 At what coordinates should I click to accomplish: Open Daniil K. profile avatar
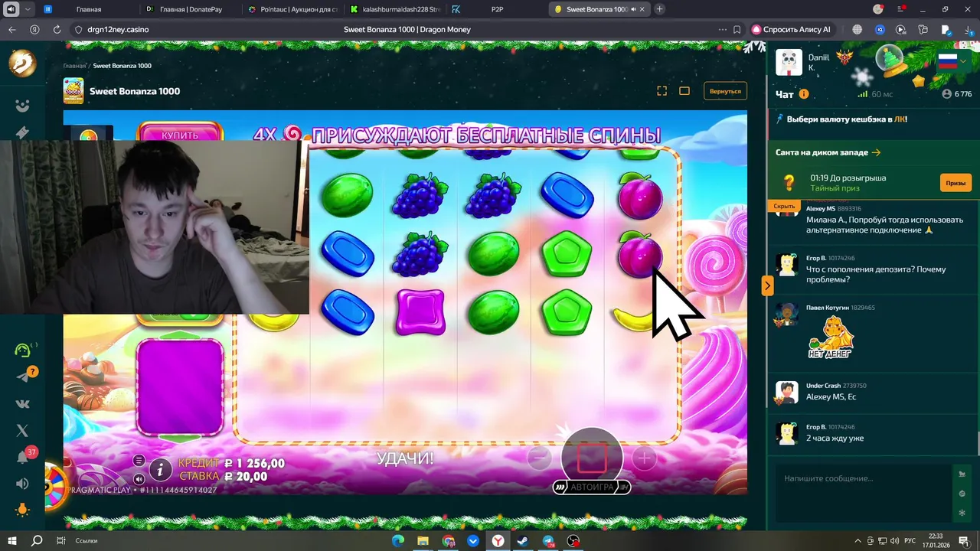pyautogui.click(x=789, y=63)
